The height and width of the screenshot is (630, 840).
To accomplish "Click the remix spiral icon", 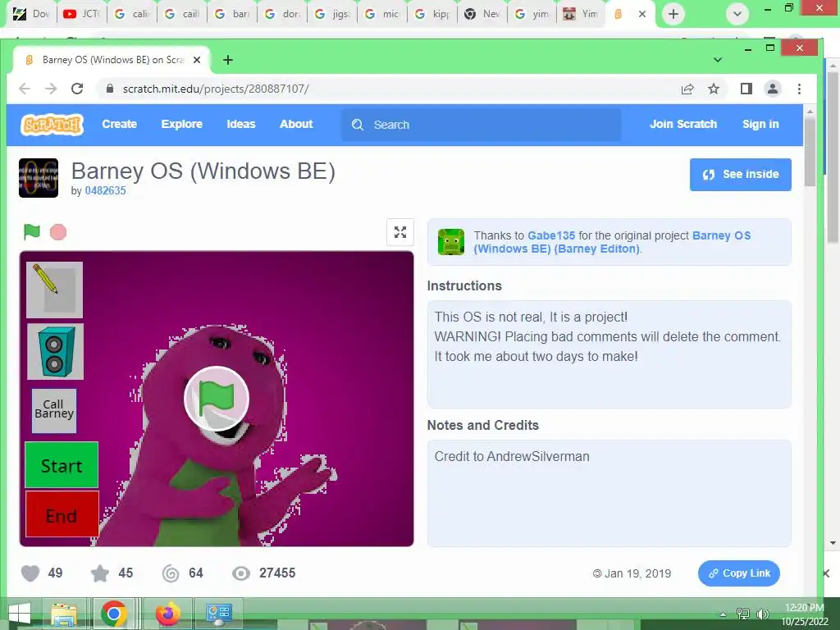I will (x=171, y=573).
